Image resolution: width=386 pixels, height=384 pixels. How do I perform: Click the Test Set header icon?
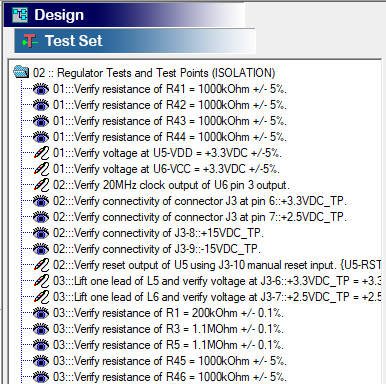30,41
